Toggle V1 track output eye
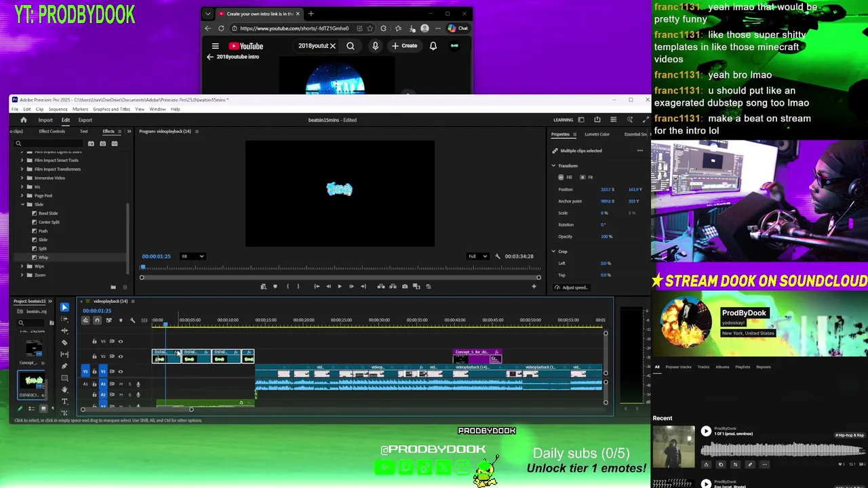The height and width of the screenshot is (488, 868). 121,371
